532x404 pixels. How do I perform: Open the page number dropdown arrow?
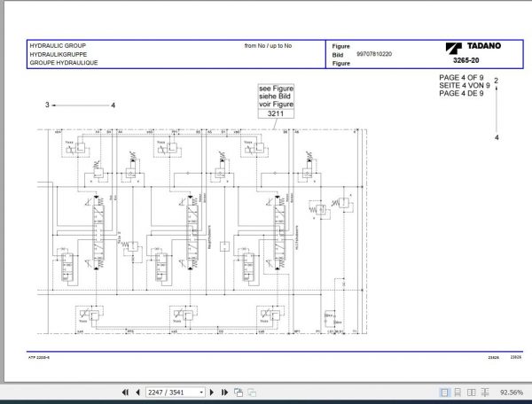pos(201,392)
